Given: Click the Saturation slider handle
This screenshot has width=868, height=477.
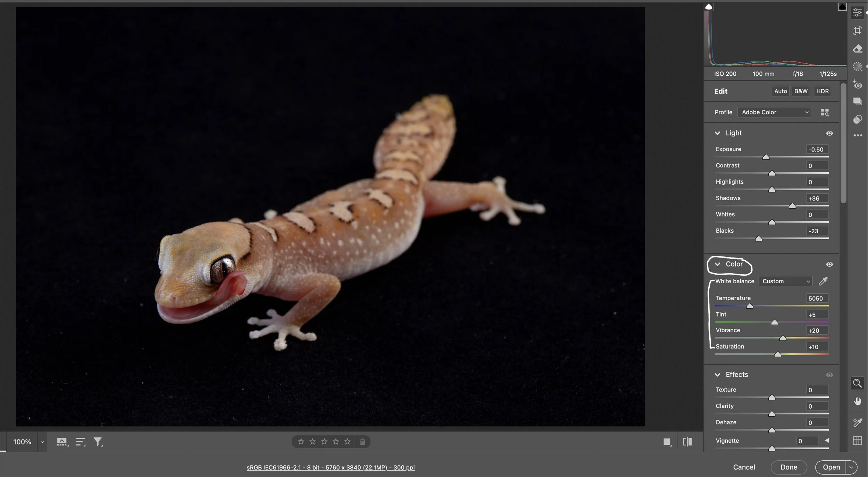Looking at the screenshot, I should (x=777, y=354).
